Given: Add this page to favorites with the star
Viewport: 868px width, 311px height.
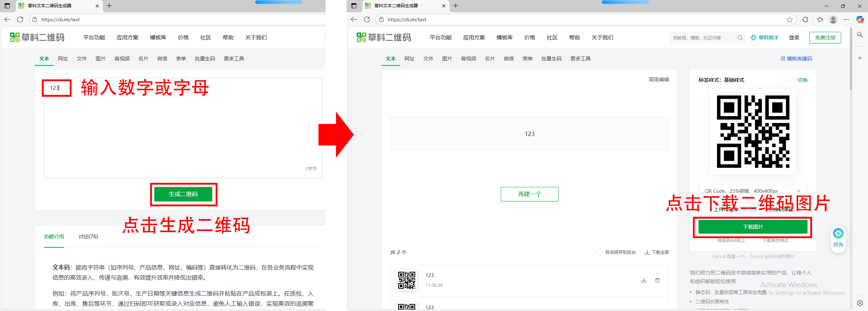Looking at the screenshot, I should click(790, 20).
